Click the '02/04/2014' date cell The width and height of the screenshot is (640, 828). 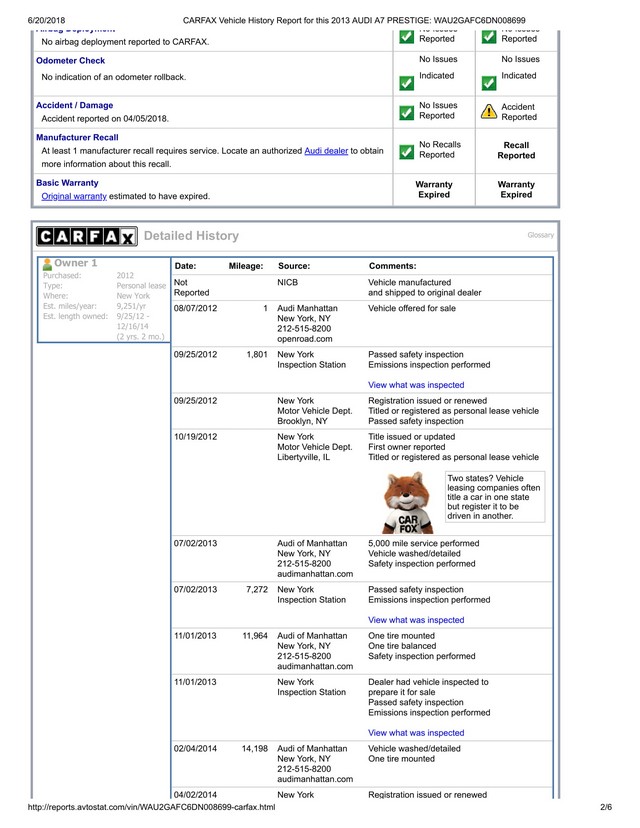point(195,749)
